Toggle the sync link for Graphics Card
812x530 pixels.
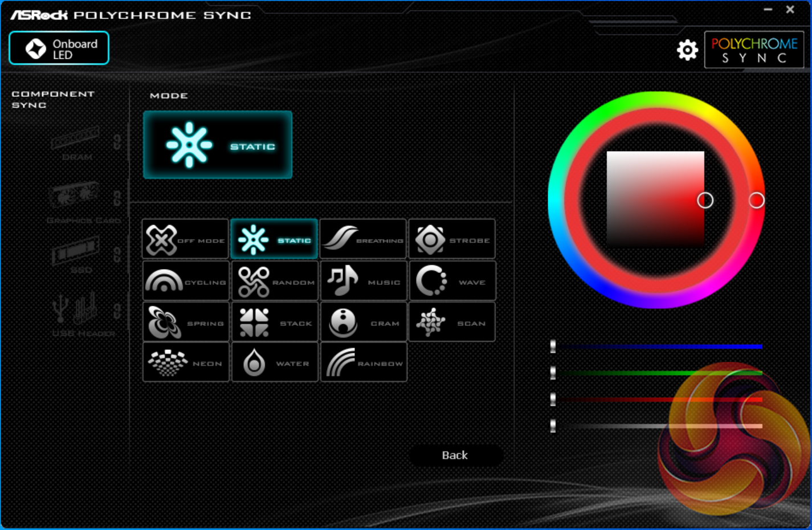(117, 198)
